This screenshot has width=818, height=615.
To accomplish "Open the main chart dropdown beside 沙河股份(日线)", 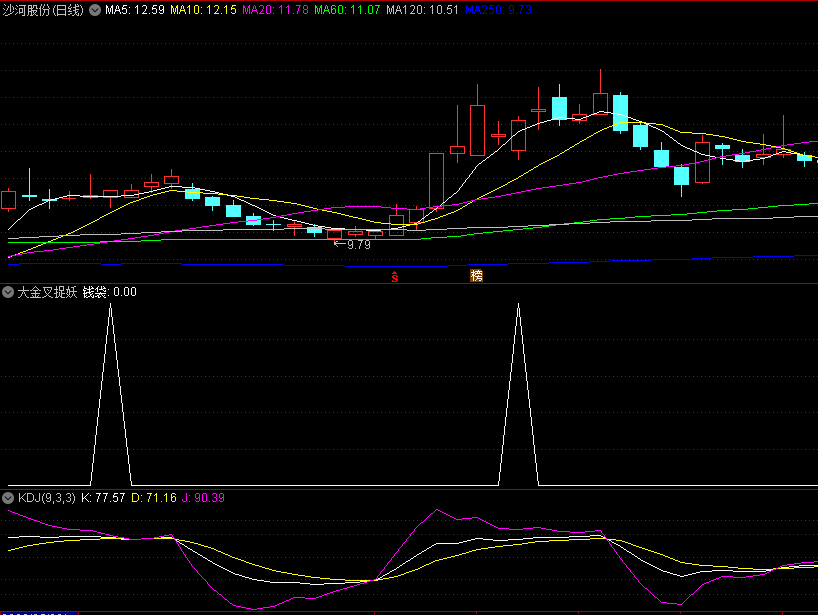I will [x=95, y=10].
